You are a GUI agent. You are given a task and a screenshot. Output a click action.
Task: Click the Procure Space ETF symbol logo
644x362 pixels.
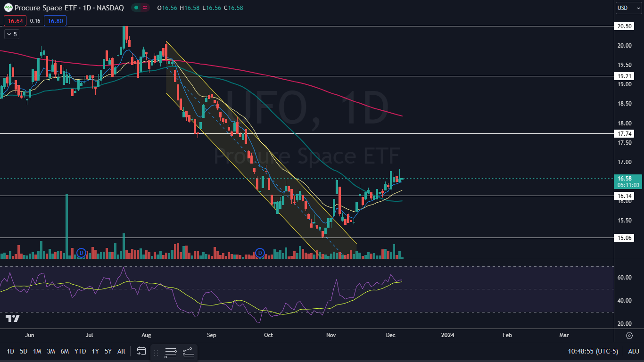(8, 8)
